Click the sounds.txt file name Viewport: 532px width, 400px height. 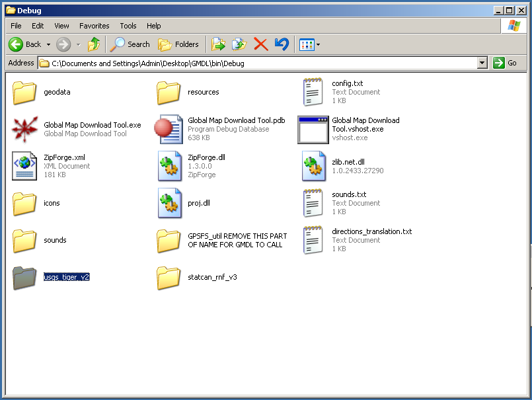click(349, 194)
